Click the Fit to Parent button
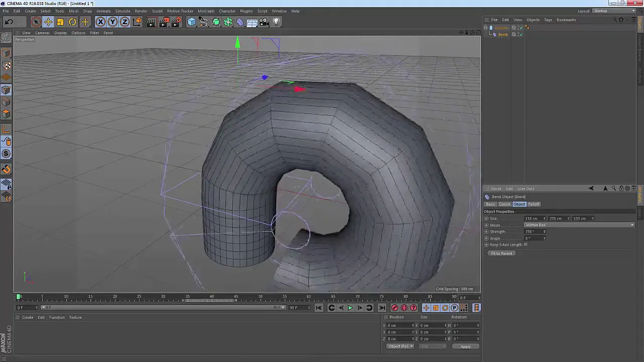The width and height of the screenshot is (644, 362). point(502,253)
